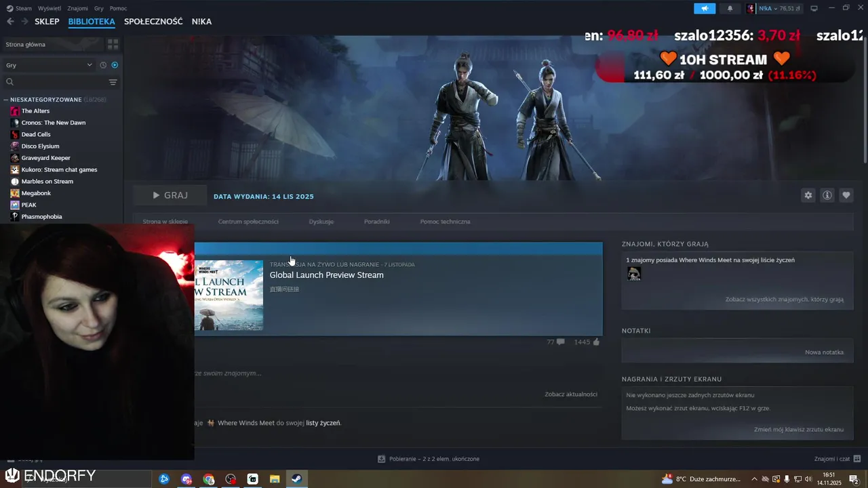Click the friend avatar on wishlist panel
The image size is (868, 488).
click(x=634, y=274)
